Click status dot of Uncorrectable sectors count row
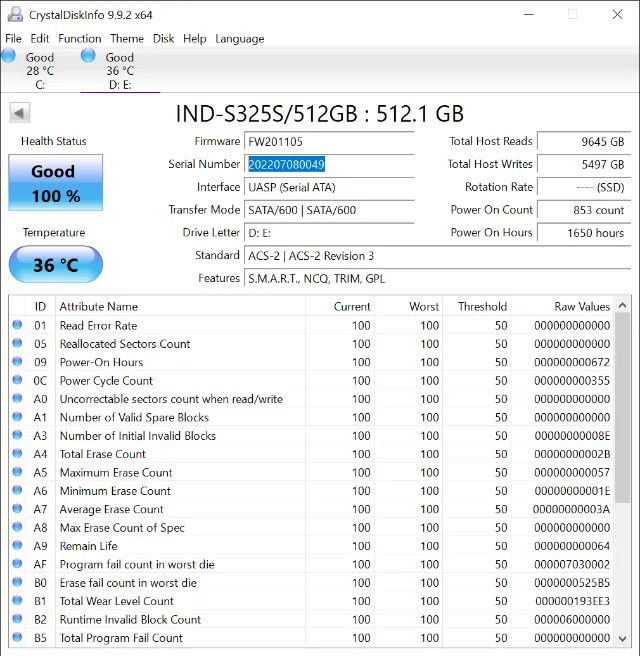Screen dimensions: 640x656 pos(17,398)
